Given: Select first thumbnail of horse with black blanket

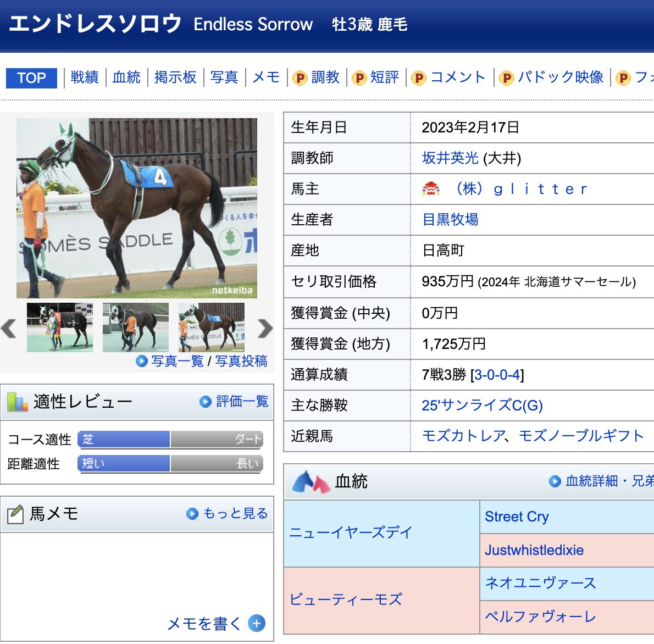Looking at the screenshot, I should tap(60, 327).
